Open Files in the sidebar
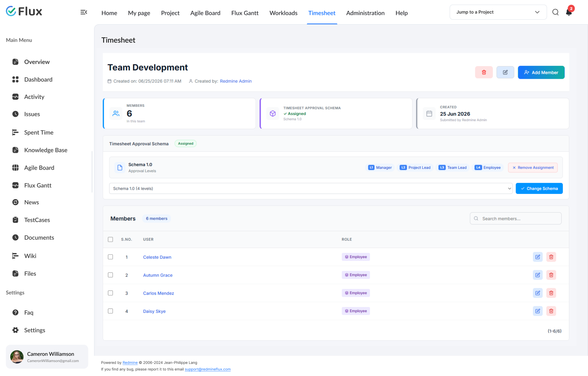 point(24,274)
